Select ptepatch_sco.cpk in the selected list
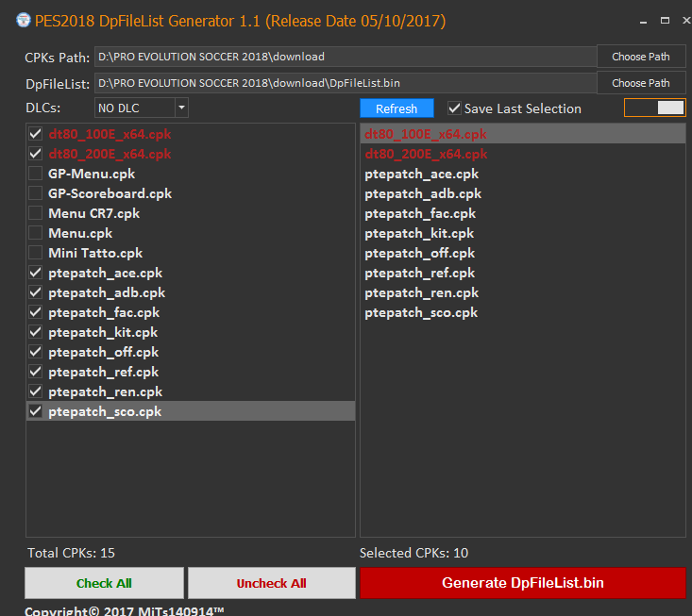The width and height of the screenshot is (692, 616). click(523, 312)
